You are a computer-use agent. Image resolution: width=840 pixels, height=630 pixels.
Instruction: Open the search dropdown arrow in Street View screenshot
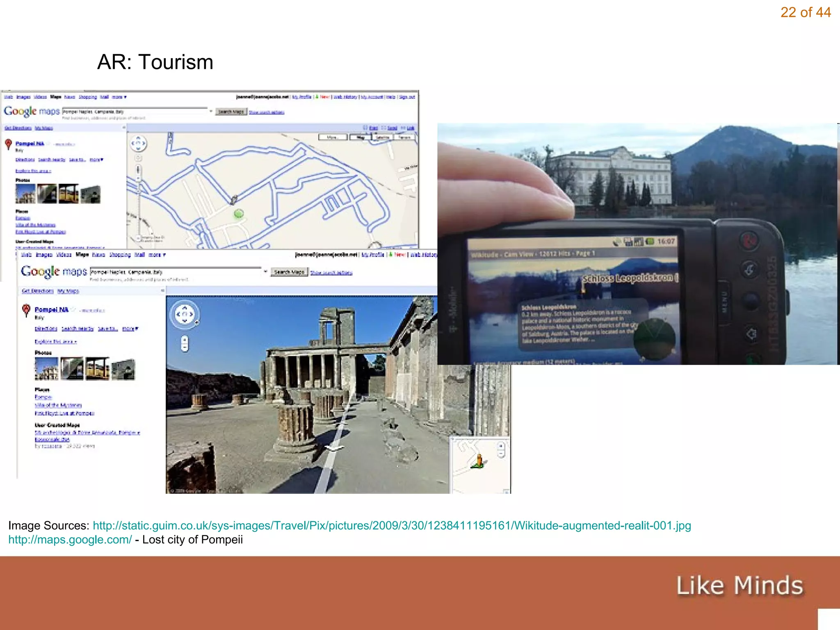point(265,272)
